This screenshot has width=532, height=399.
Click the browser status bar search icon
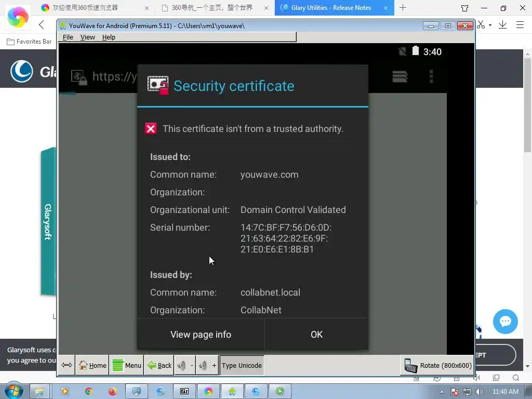pos(516,378)
